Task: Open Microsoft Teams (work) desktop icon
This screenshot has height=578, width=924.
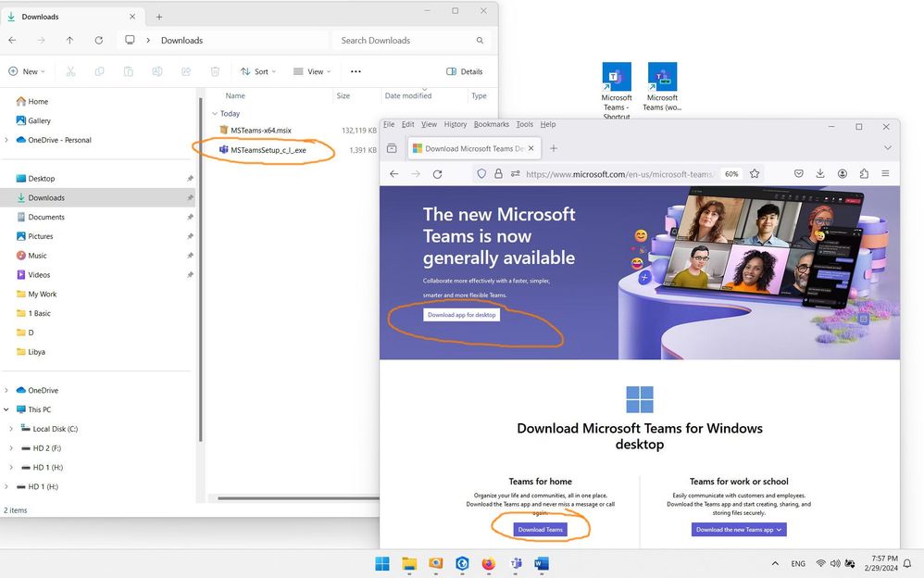Action: point(662,86)
